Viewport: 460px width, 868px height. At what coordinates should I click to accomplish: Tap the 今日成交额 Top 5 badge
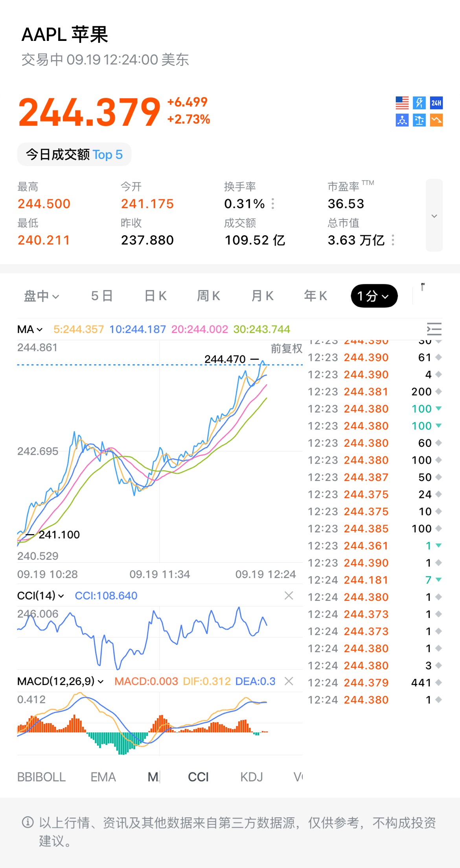pos(74,155)
